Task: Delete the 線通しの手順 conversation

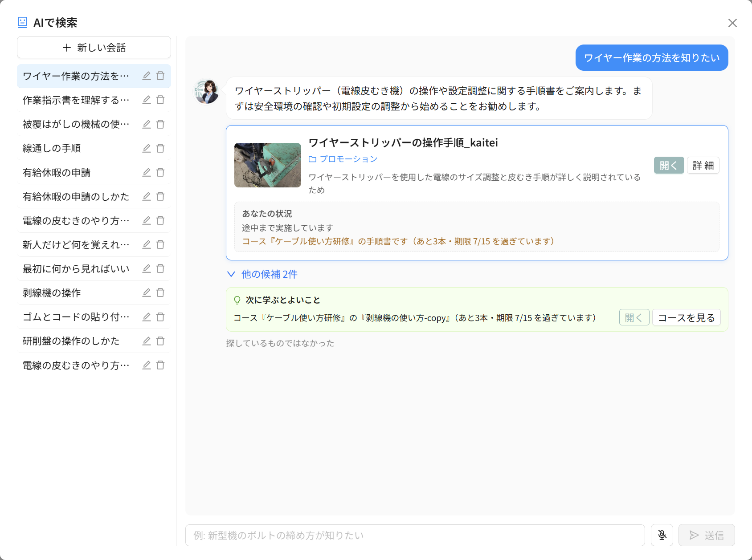Action: point(160,148)
